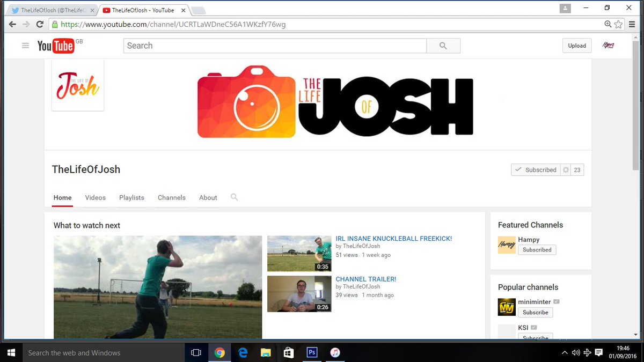
Task: Subscribe to the miniminter channel
Action: coord(535,312)
